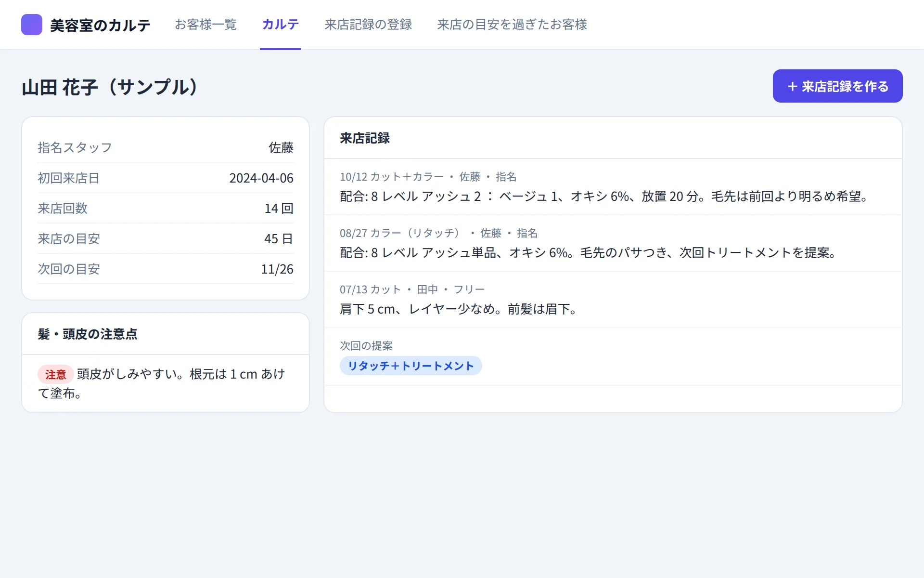Click the 初回来店日 label
The width and height of the screenshot is (924, 578).
[x=68, y=178]
